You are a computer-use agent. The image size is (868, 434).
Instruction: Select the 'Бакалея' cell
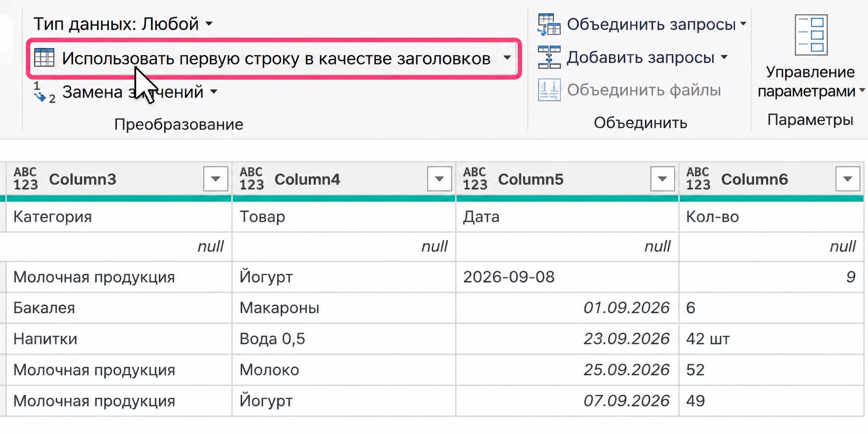(119, 308)
